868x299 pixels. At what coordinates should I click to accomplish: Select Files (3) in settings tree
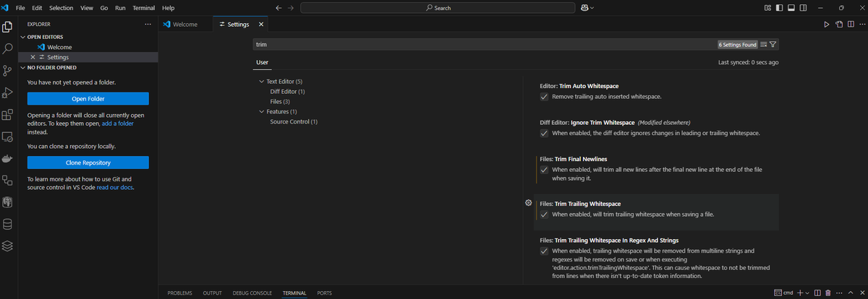coord(280,102)
